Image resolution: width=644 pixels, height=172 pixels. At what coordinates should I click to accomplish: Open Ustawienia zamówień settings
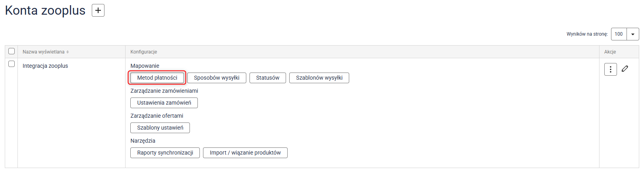click(164, 103)
